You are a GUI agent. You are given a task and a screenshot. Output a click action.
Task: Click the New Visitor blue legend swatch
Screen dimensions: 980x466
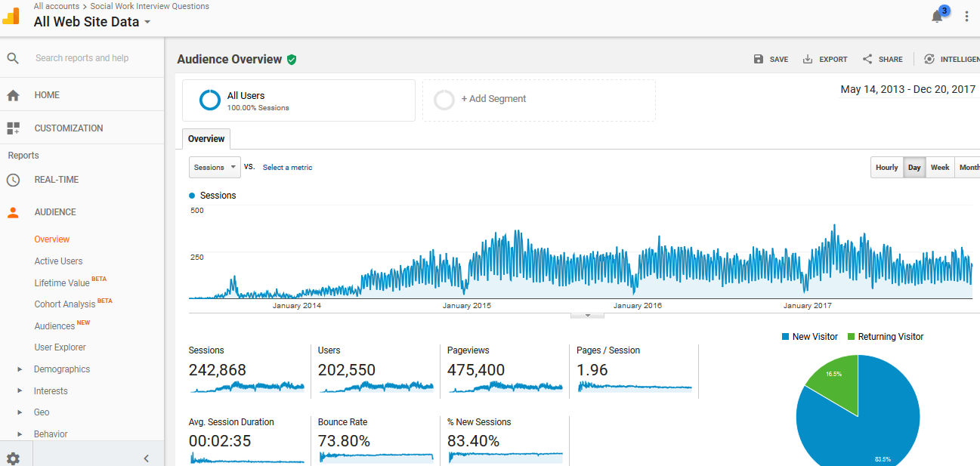click(x=785, y=337)
